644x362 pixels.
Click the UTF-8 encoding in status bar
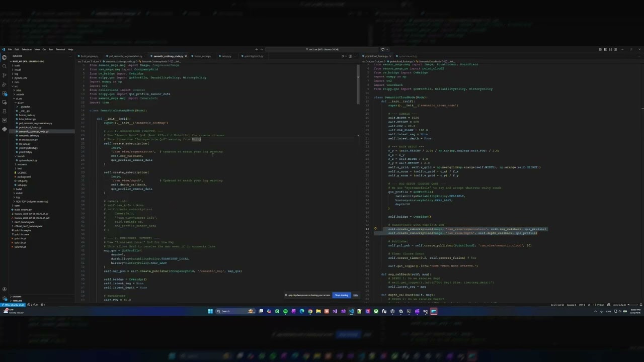pyautogui.click(x=582, y=305)
